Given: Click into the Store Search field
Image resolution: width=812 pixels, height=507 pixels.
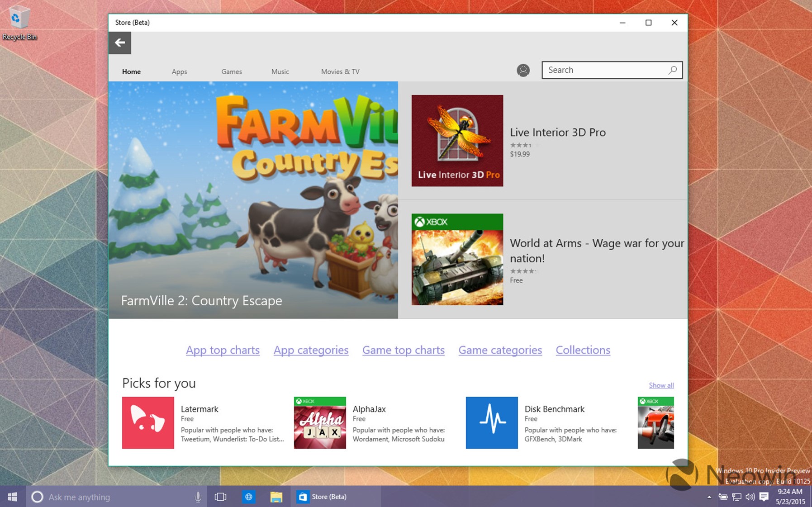Looking at the screenshot, I should [604, 70].
